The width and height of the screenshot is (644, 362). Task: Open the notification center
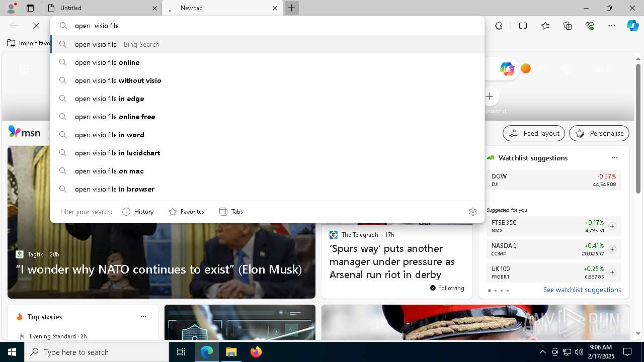pyautogui.click(x=627, y=352)
